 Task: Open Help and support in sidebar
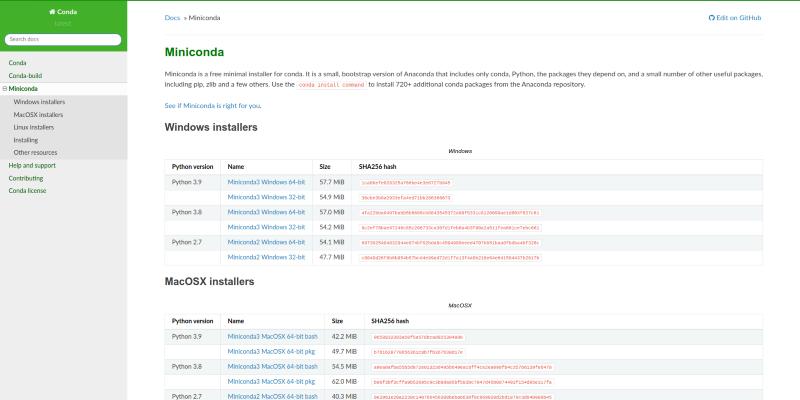(x=32, y=165)
